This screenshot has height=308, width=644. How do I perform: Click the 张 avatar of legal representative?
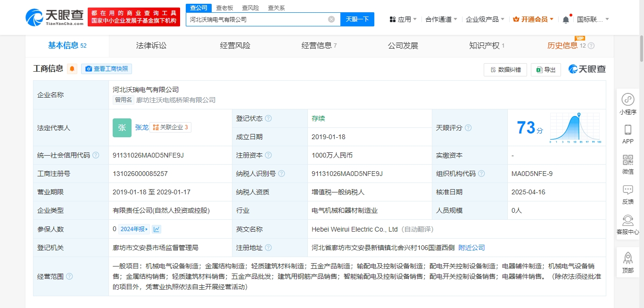122,128
